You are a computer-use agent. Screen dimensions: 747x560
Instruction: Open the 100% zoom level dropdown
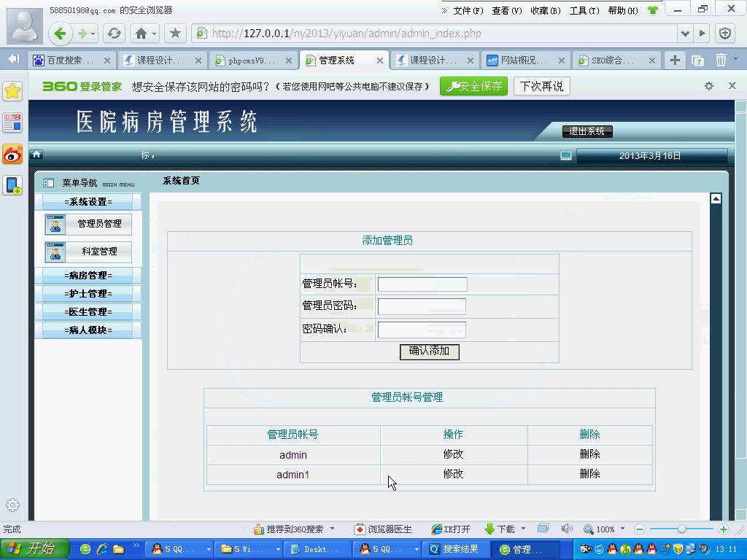(x=622, y=529)
